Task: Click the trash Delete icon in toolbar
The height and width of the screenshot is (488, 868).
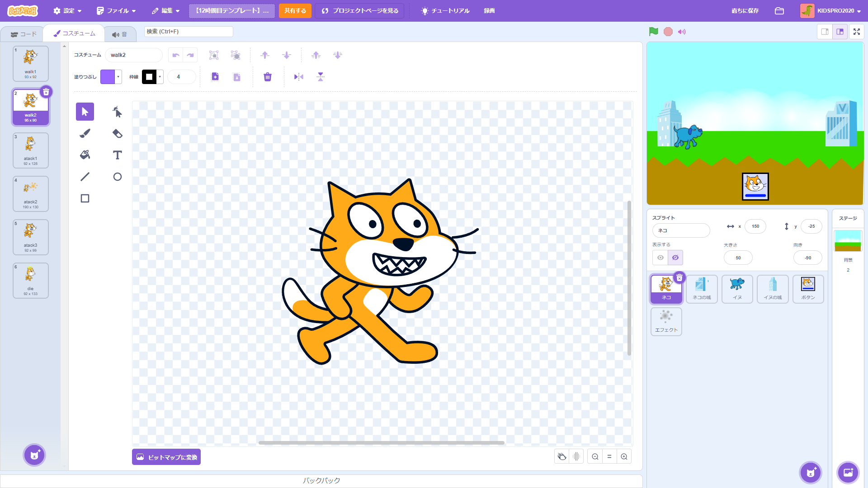Action: tap(268, 77)
